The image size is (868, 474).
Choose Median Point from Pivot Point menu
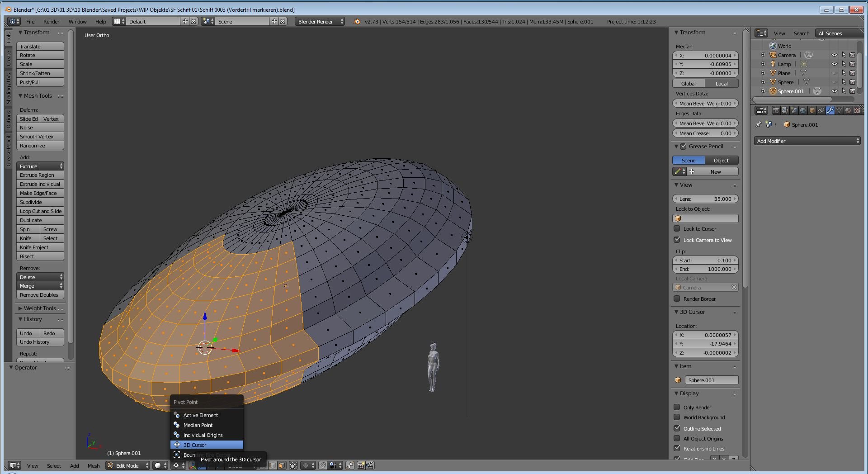tap(198, 425)
